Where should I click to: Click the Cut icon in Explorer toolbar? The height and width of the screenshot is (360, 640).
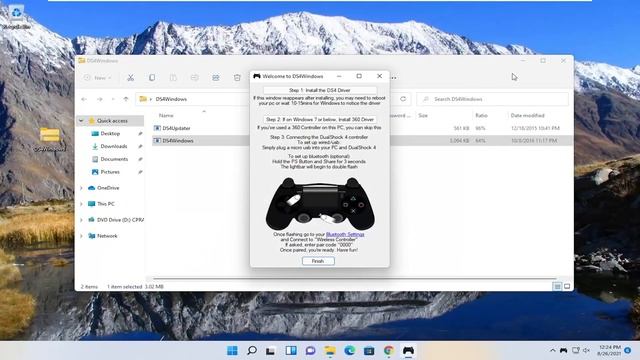click(x=131, y=78)
